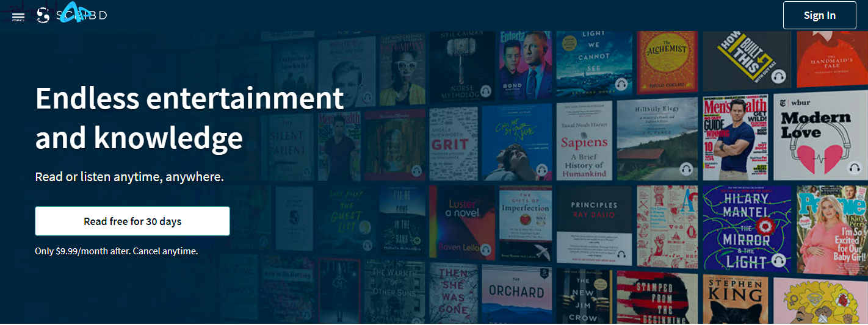This screenshot has width=868, height=325.
Task: Click headphones badge on All the Light We Cannot See
Action: coord(621,84)
